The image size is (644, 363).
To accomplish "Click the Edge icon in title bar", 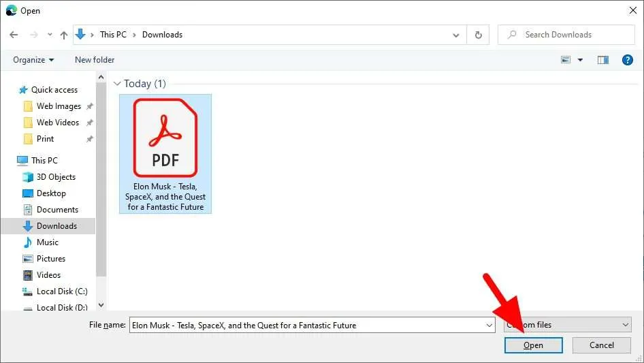I will [11, 10].
